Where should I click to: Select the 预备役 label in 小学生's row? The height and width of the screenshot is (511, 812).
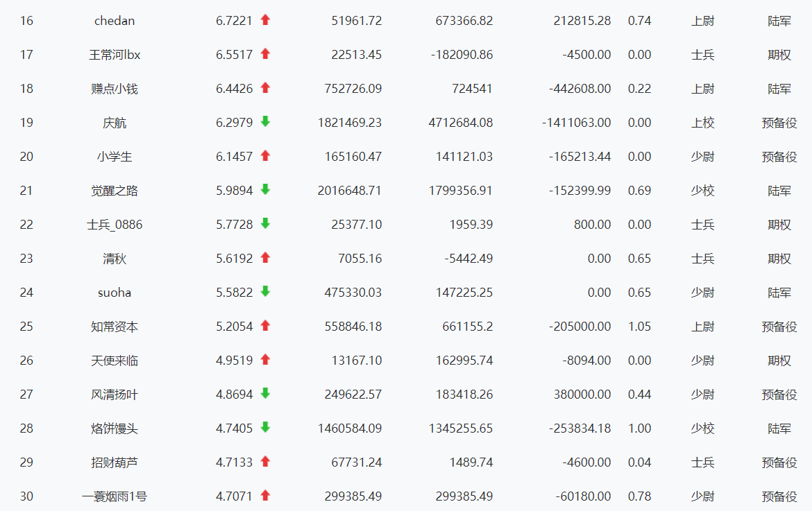click(x=779, y=157)
